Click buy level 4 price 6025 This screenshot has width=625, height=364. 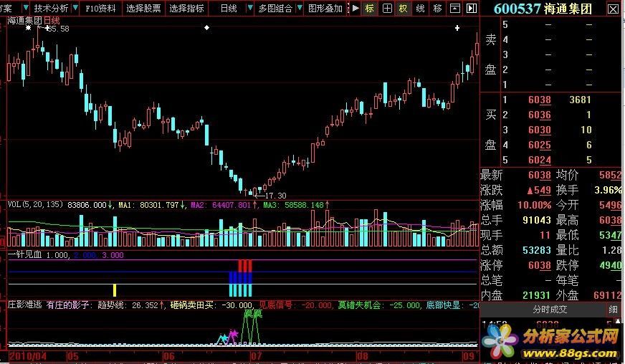click(539, 145)
